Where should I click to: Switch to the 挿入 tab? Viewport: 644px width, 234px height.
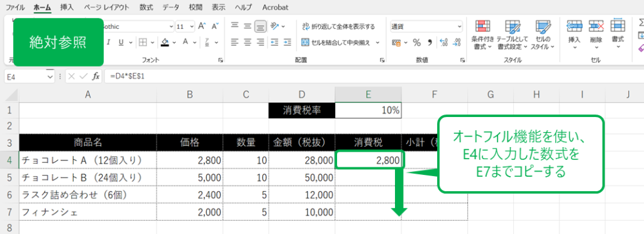pyautogui.click(x=67, y=8)
